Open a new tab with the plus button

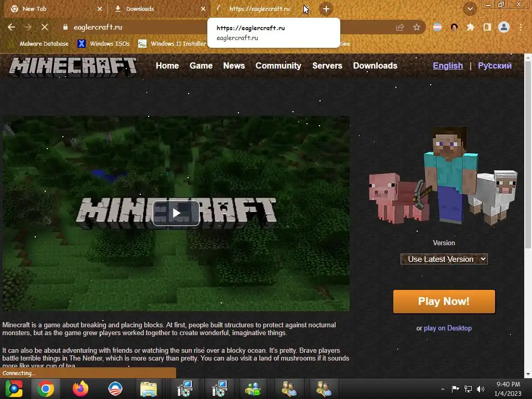pyautogui.click(x=326, y=9)
